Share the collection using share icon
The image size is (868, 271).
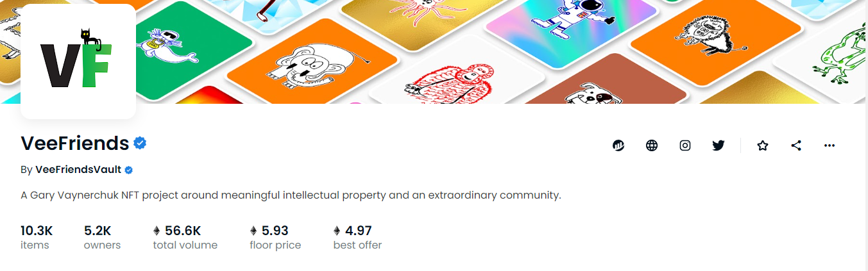click(796, 145)
